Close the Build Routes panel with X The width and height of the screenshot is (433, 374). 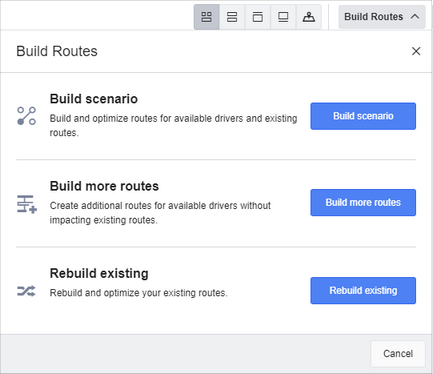click(x=416, y=51)
